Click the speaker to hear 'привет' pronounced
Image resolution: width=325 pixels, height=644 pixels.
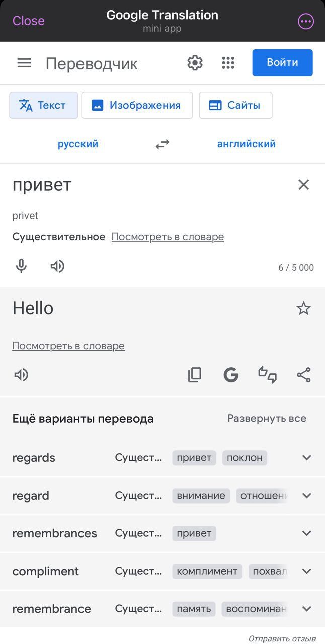point(57,266)
